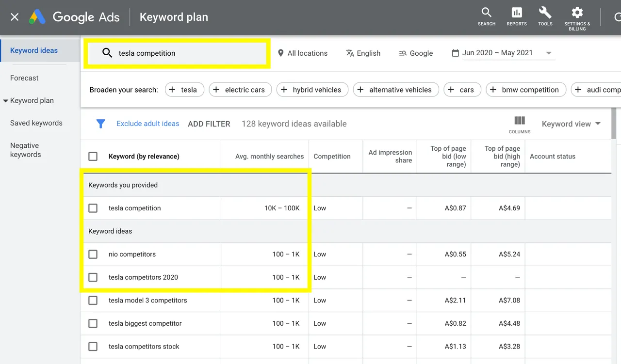Open the Google search network selector

pos(416,53)
